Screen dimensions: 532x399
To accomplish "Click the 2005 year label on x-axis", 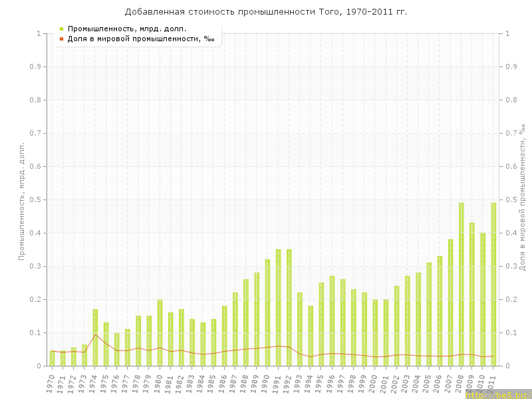I will coord(429,382).
